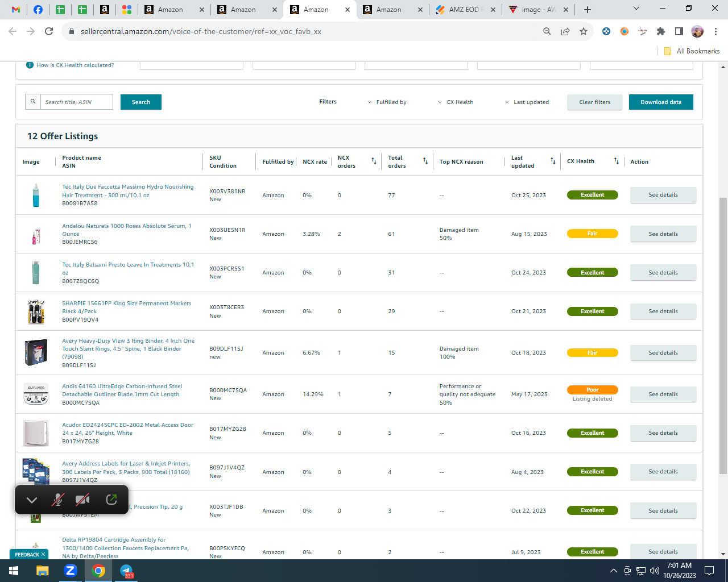
Task: See details for Tec Italy Balsami Presto
Action: tap(663, 273)
